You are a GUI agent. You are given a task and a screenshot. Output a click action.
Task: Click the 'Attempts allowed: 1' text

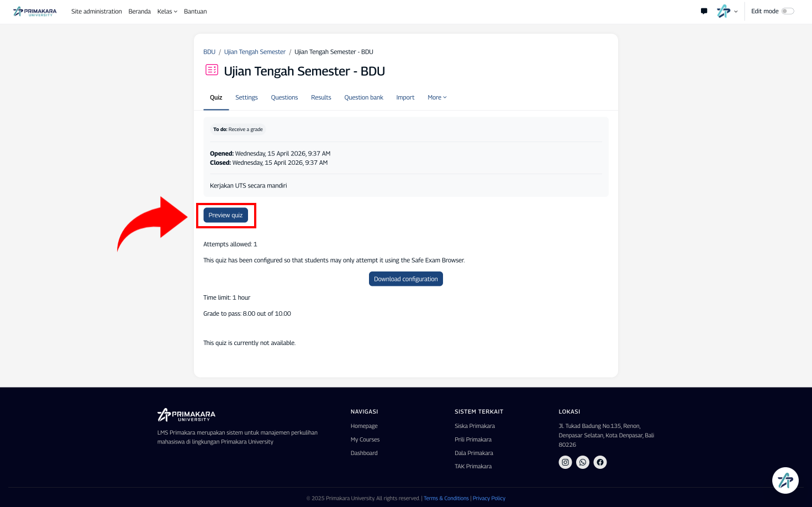(230, 244)
